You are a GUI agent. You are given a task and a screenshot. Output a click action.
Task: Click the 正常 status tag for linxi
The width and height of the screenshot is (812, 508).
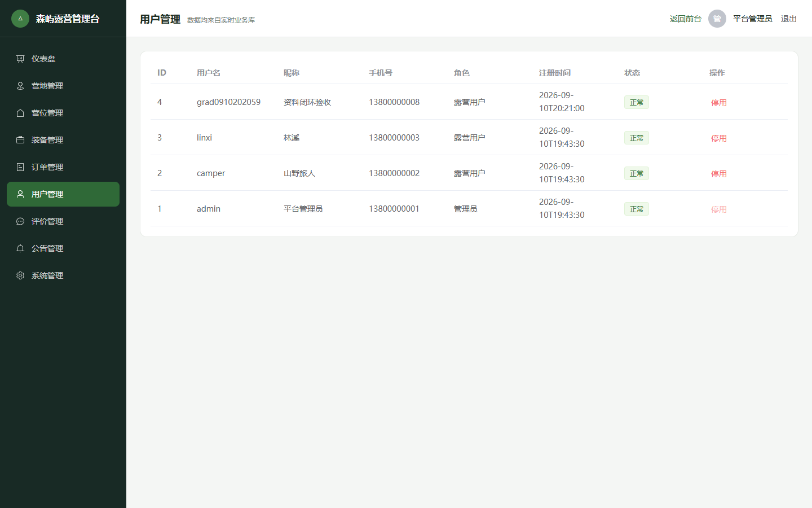637,138
